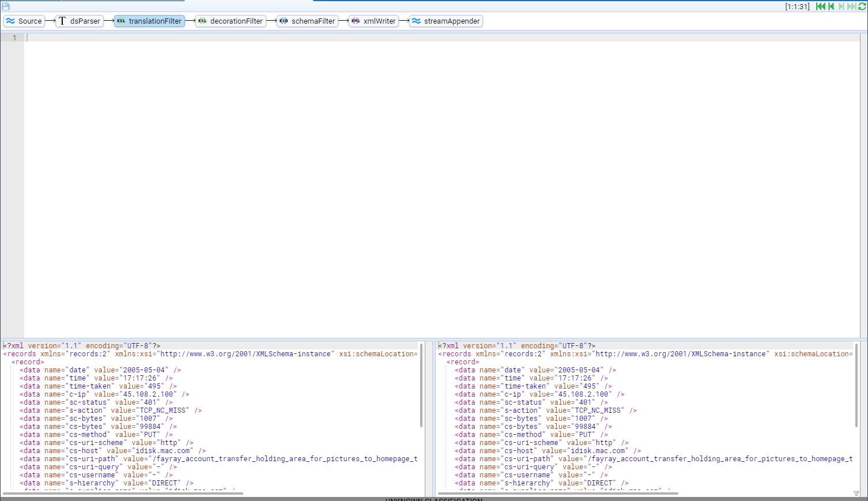Jump to last record button

point(851,6)
